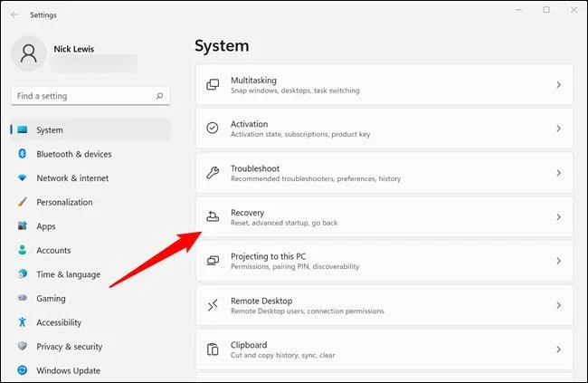
Task: Click the Find a setting search box
Action: pyautogui.click(x=90, y=96)
